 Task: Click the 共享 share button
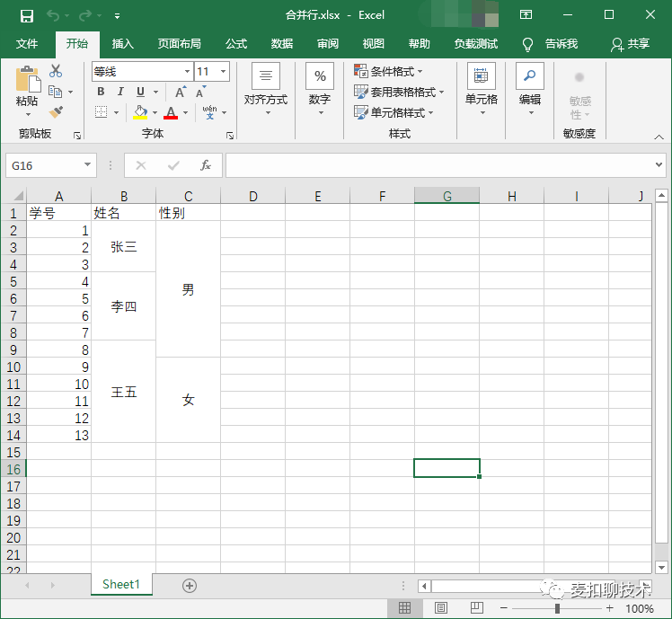click(x=631, y=44)
